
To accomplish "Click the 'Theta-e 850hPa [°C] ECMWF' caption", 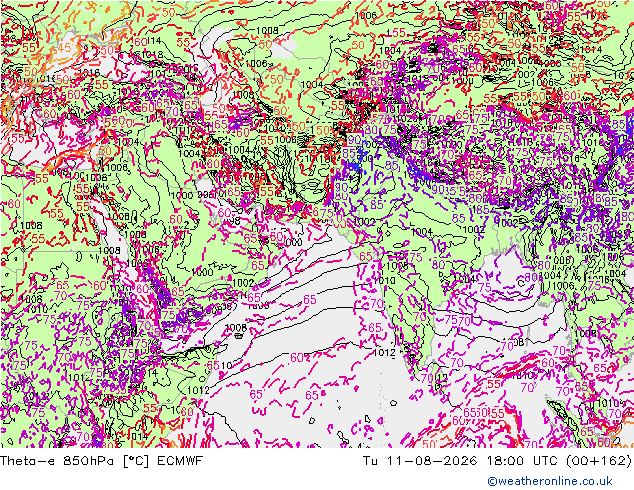I will pyautogui.click(x=101, y=460).
